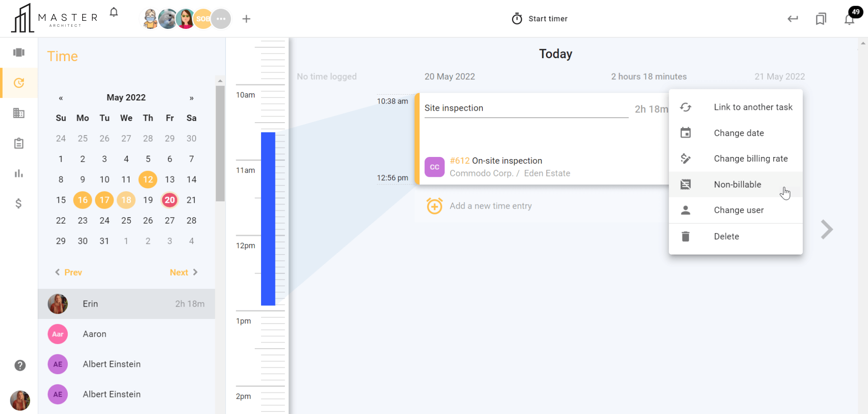Viewport: 868px width, 414px height.
Task: Start the timer from the stopwatch icon
Action: [517, 19]
